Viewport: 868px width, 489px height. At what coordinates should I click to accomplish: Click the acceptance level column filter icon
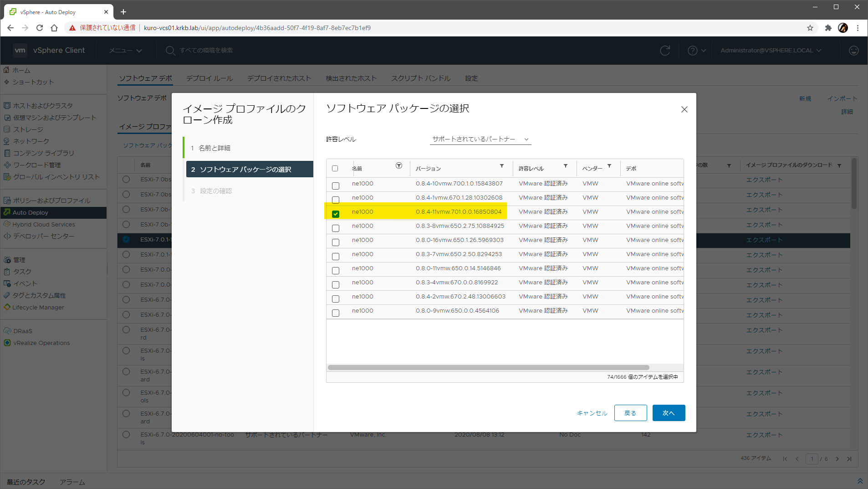pos(566,166)
